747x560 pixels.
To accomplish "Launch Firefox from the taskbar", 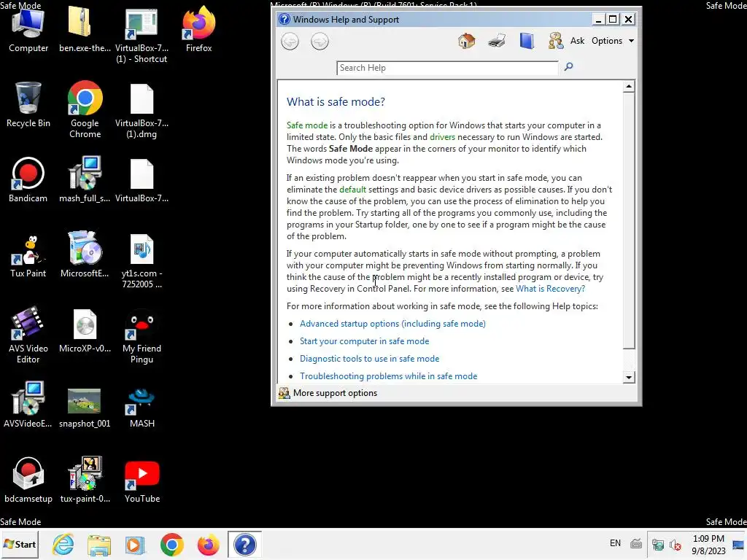I will point(208,545).
